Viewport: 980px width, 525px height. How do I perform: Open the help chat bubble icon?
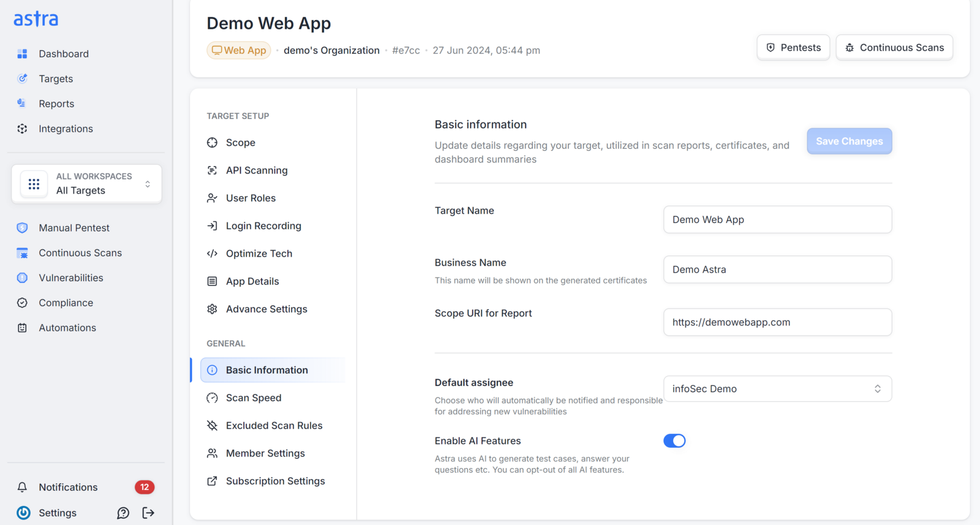pyautogui.click(x=123, y=513)
